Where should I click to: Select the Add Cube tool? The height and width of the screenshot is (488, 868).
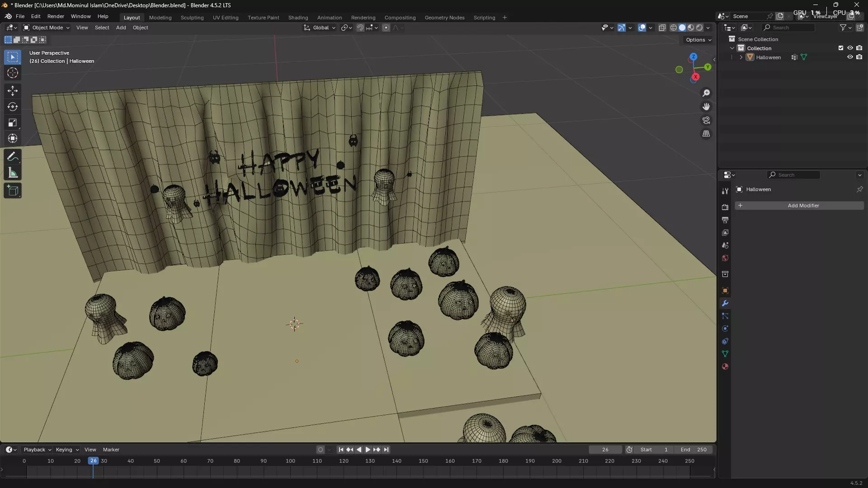(x=13, y=191)
